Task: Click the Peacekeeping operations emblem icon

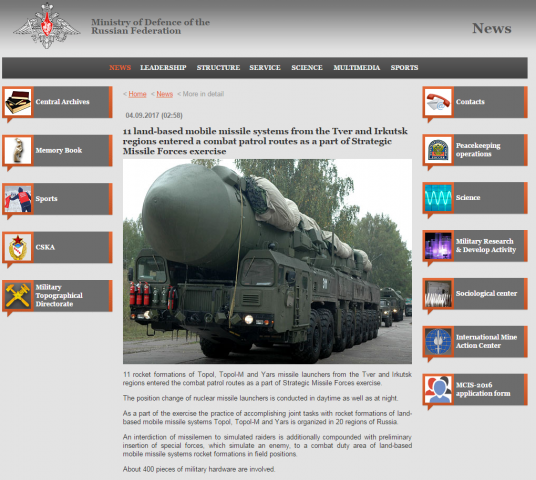Action: click(438, 150)
